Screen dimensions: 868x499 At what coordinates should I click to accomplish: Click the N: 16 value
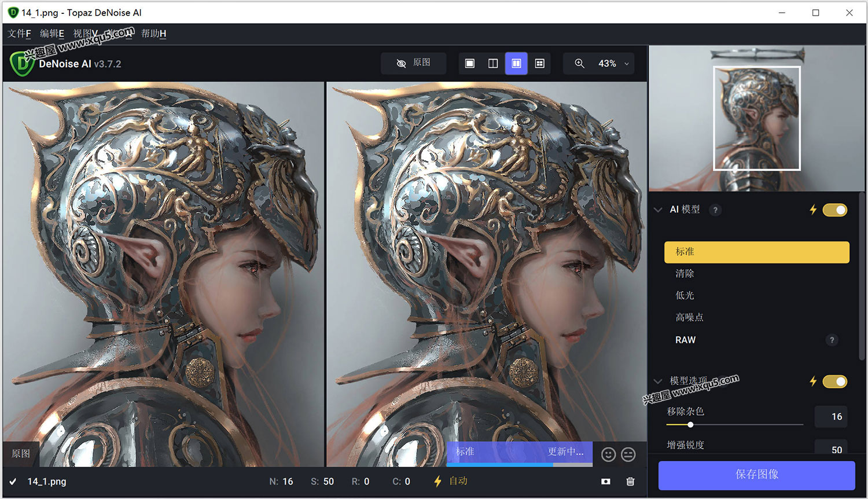(281, 481)
